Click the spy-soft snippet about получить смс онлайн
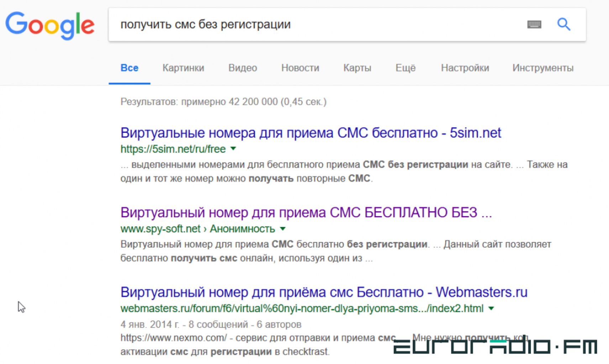The image size is (609, 364). point(336,251)
